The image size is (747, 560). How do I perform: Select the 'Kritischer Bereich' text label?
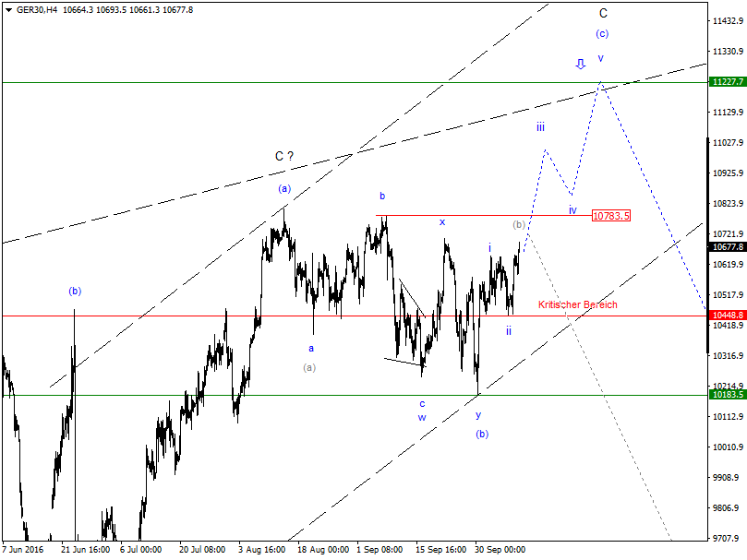pos(577,304)
